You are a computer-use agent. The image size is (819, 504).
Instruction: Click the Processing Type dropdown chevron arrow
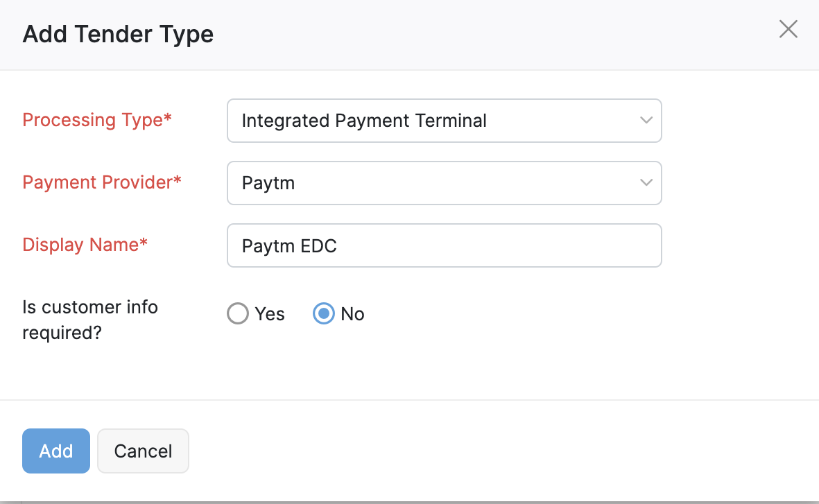[646, 121]
